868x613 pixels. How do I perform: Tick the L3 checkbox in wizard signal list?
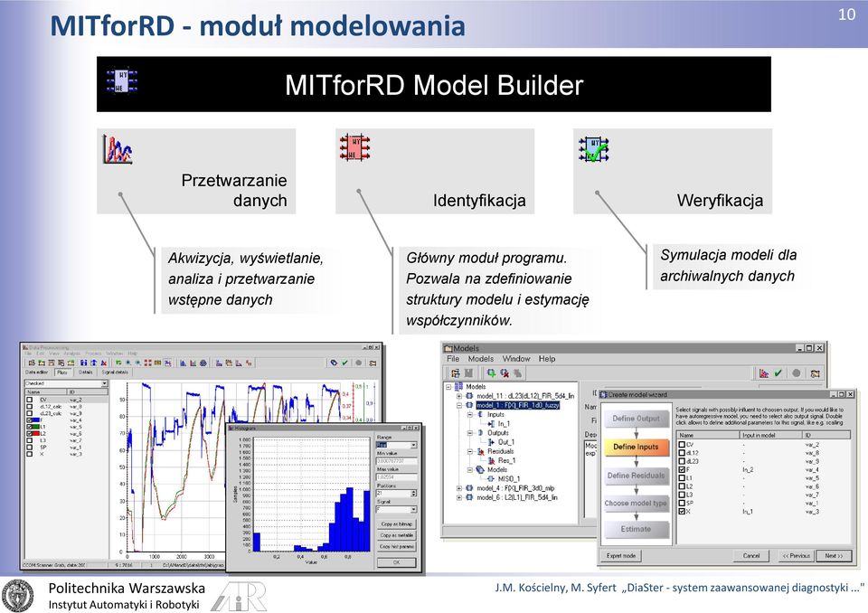[x=682, y=495]
